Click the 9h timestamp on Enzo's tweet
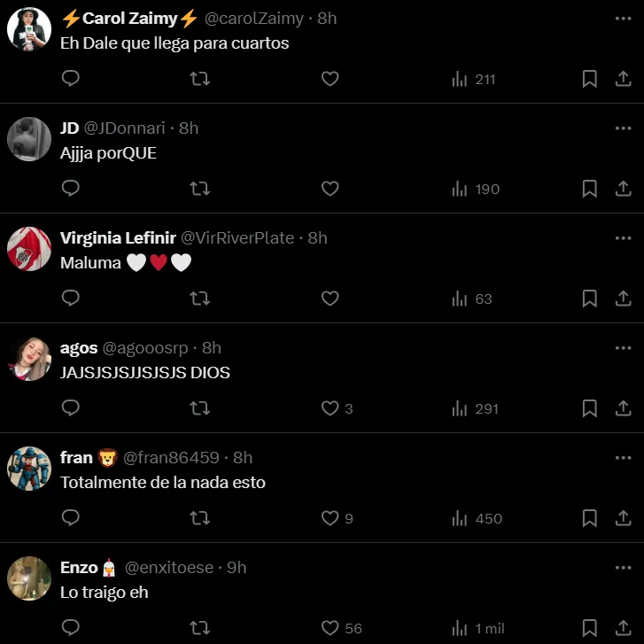This screenshot has height=644, width=644. click(x=237, y=567)
